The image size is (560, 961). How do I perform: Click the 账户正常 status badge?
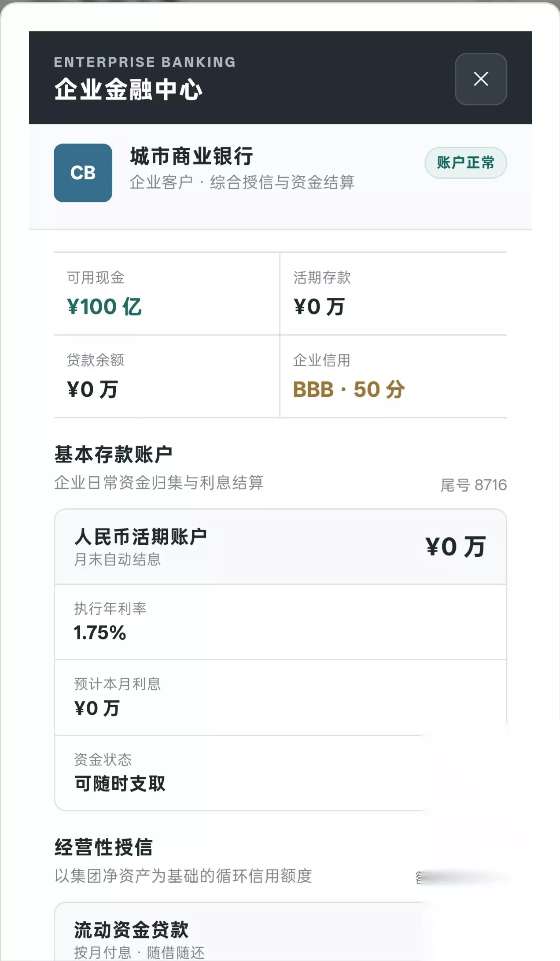(x=465, y=163)
